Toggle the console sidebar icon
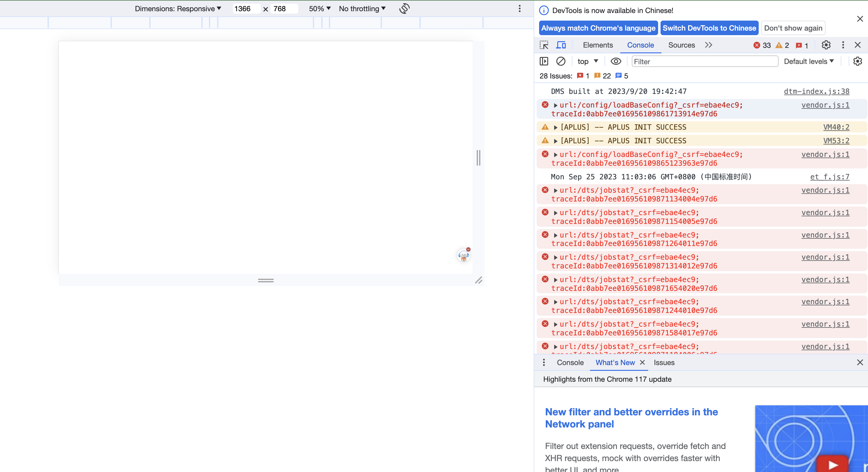 544,61
